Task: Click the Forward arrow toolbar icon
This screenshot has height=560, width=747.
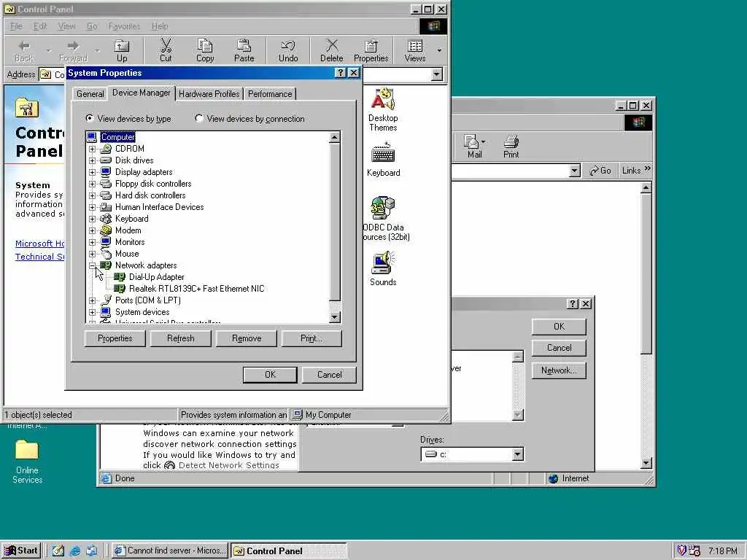Action: coord(73,50)
